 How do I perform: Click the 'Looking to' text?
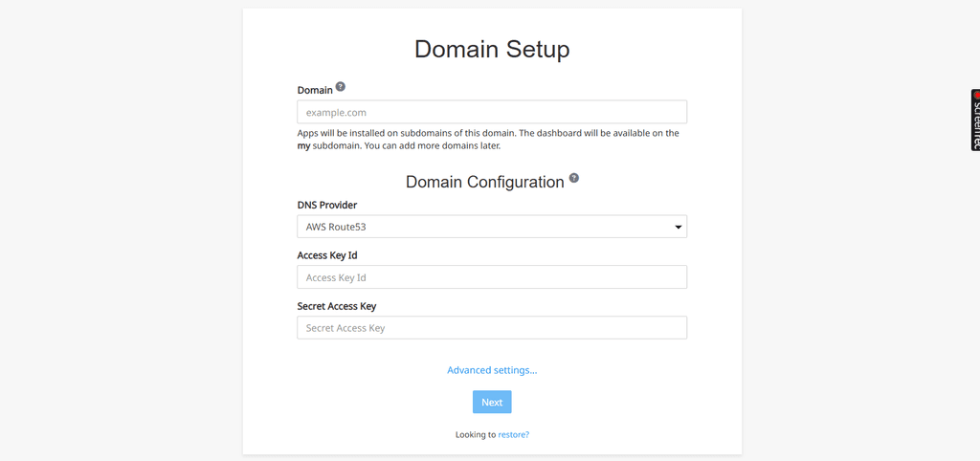[x=476, y=435]
